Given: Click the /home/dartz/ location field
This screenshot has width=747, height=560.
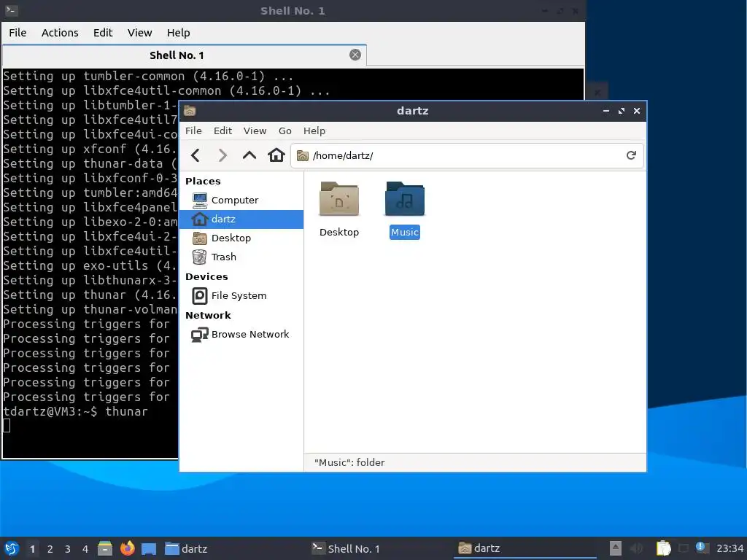Looking at the screenshot, I should pyautogui.click(x=467, y=156).
